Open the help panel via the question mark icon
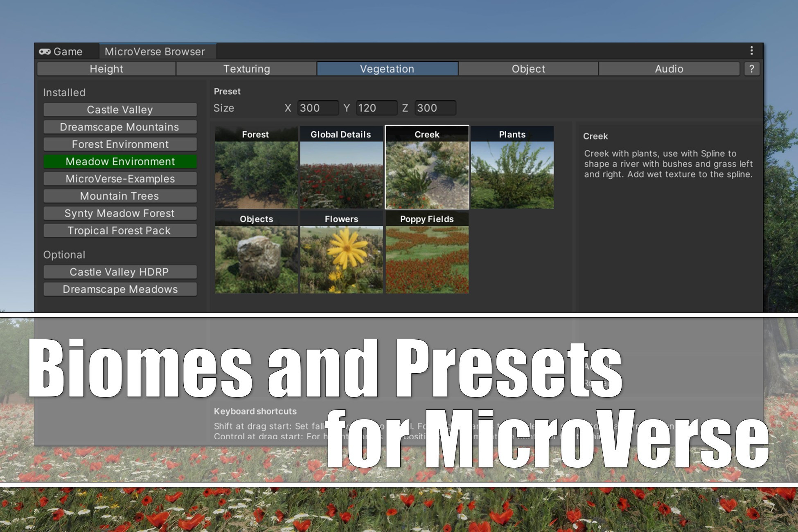 [x=751, y=69]
